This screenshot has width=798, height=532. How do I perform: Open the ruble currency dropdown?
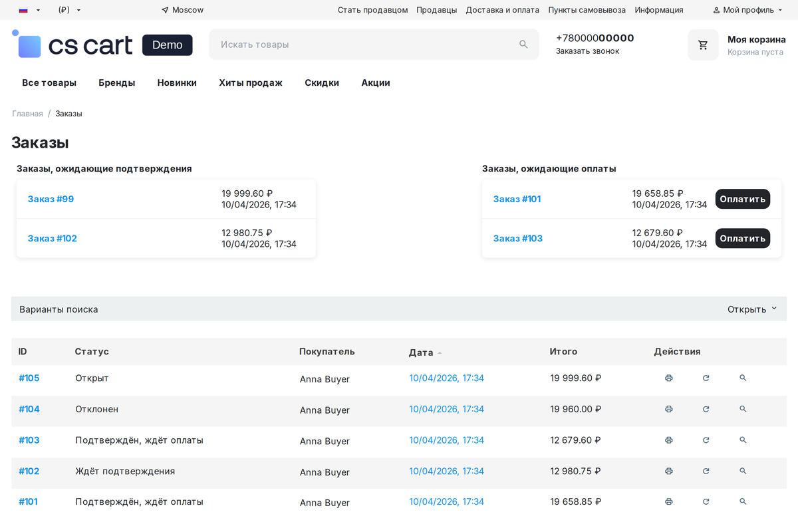(70, 10)
